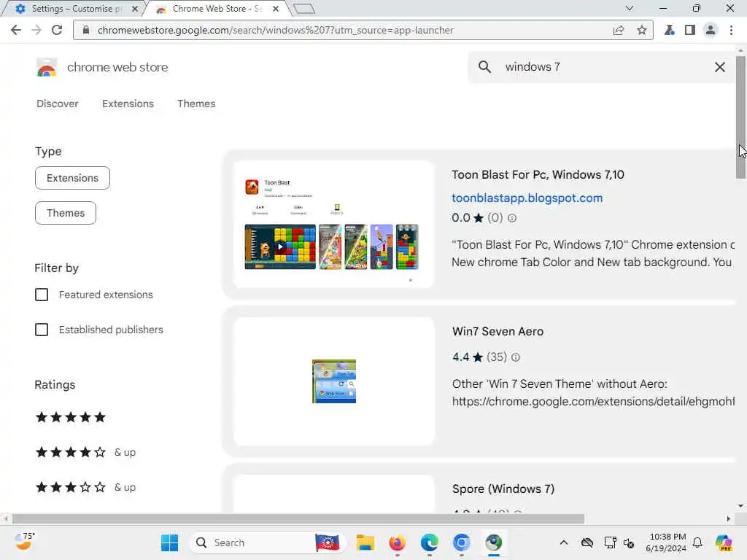Image resolution: width=747 pixels, height=560 pixels.
Task: Filter by five star ratings
Action: coord(71,417)
